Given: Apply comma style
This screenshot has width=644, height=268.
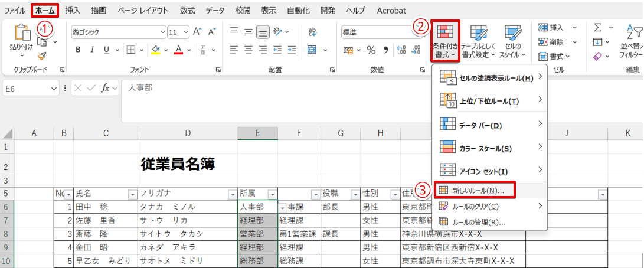Looking at the screenshot, I should pyautogui.click(x=385, y=50).
